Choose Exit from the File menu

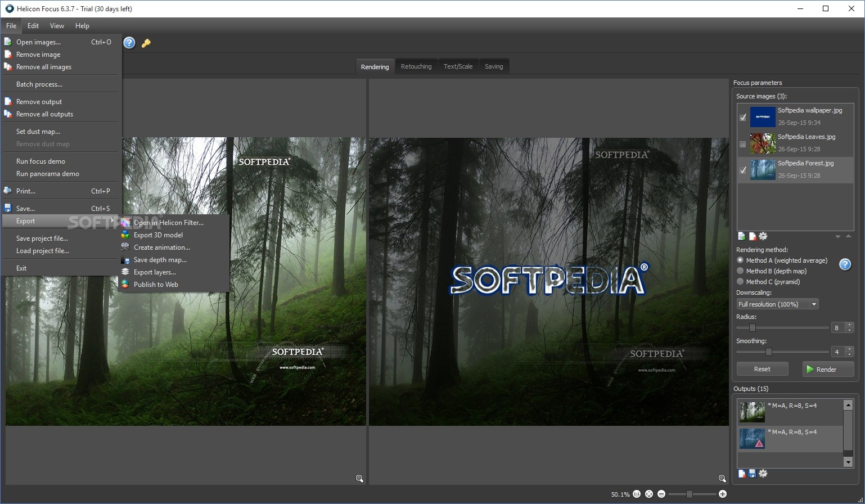click(61, 268)
